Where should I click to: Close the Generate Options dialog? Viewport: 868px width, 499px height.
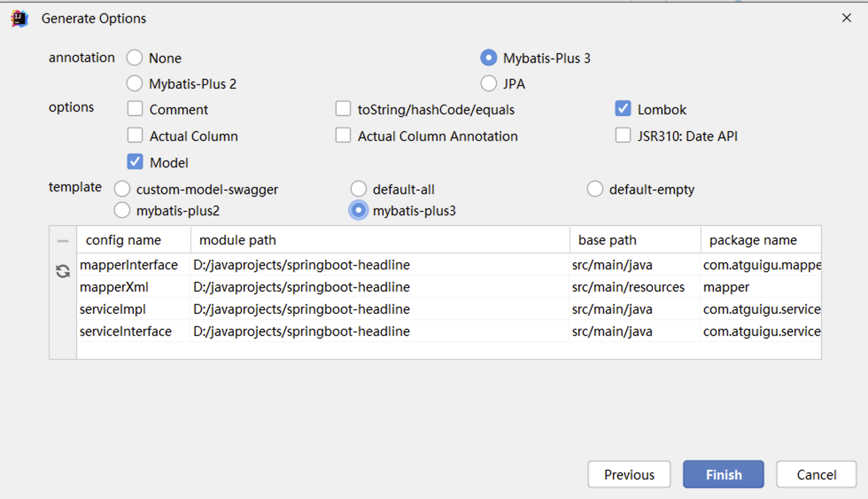click(x=846, y=18)
